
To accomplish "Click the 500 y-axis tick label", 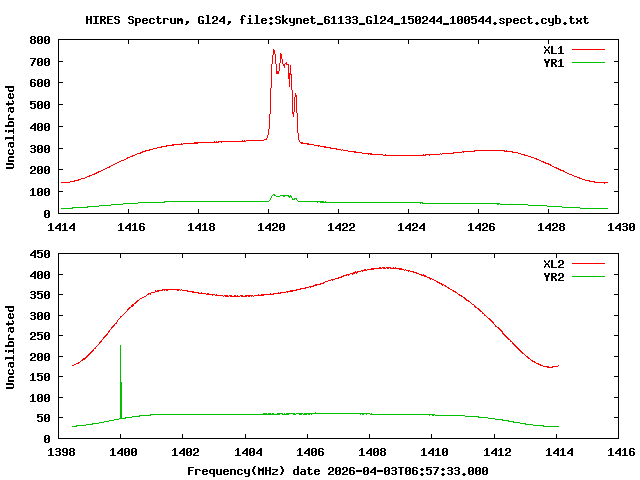I will point(40,105).
